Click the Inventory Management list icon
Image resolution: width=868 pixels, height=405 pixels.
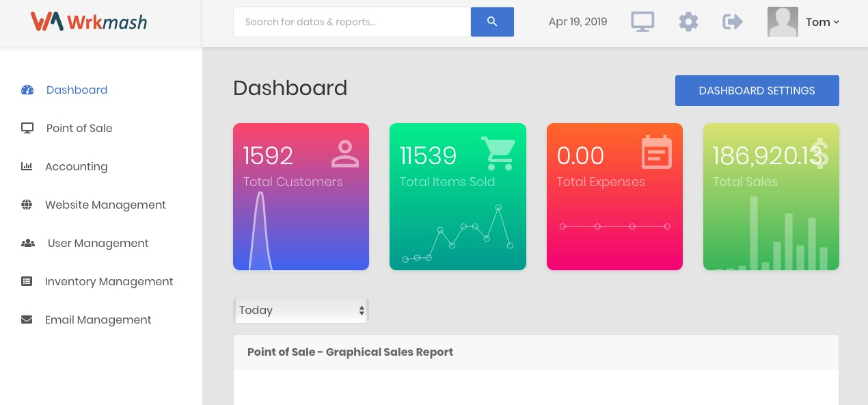(x=27, y=281)
